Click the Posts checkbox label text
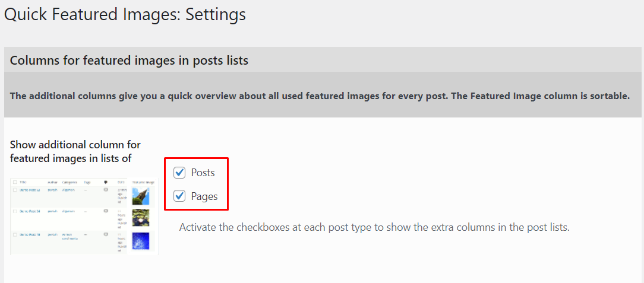 pyautogui.click(x=203, y=173)
